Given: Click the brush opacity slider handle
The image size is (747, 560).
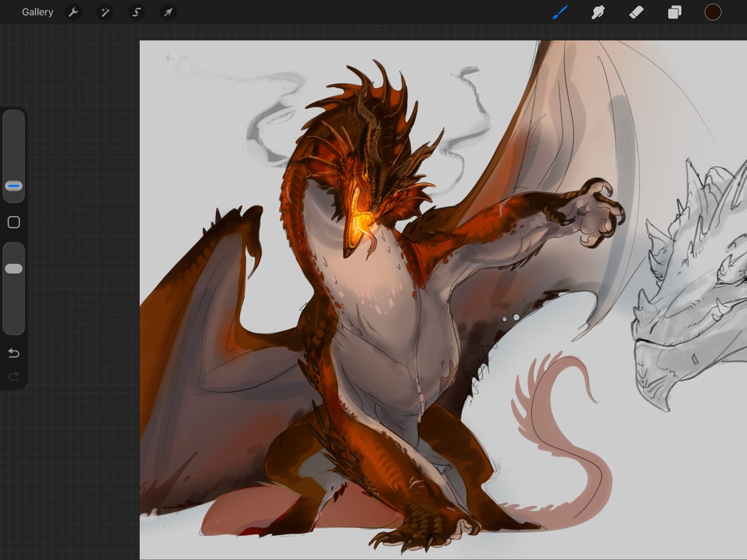Looking at the screenshot, I should [x=14, y=269].
